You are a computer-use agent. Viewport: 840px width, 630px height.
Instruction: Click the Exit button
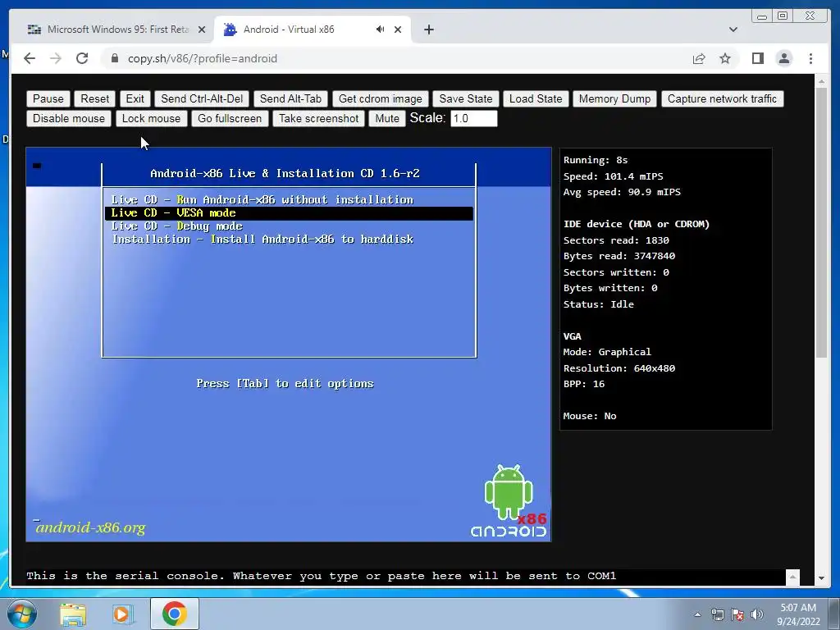135,98
